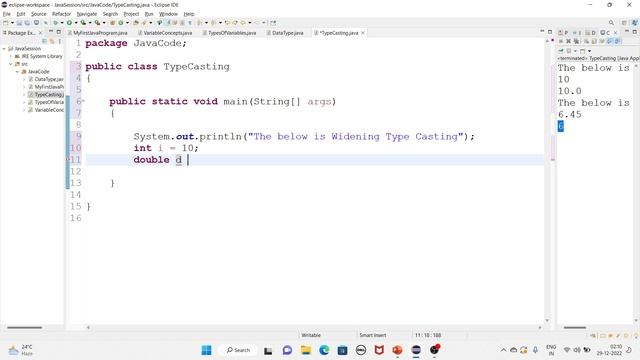Click the Debug bug icon in toolbar
Screen dimensions: 640x360
(x=55, y=22)
